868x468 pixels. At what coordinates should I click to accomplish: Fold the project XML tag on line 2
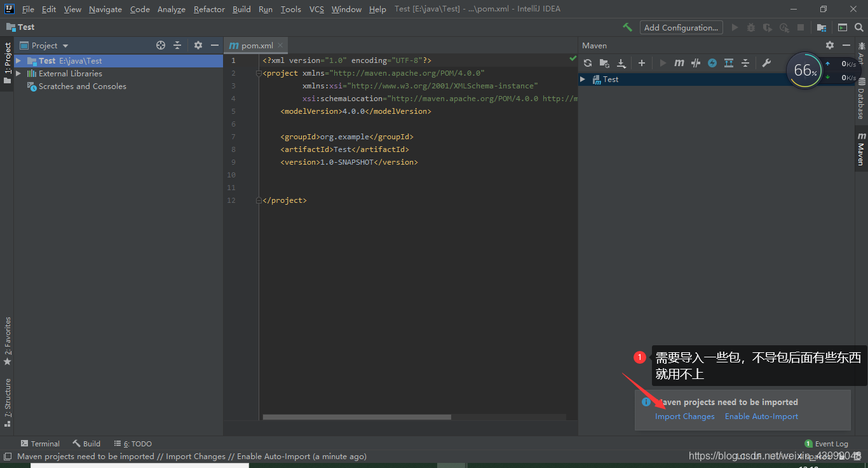259,73
